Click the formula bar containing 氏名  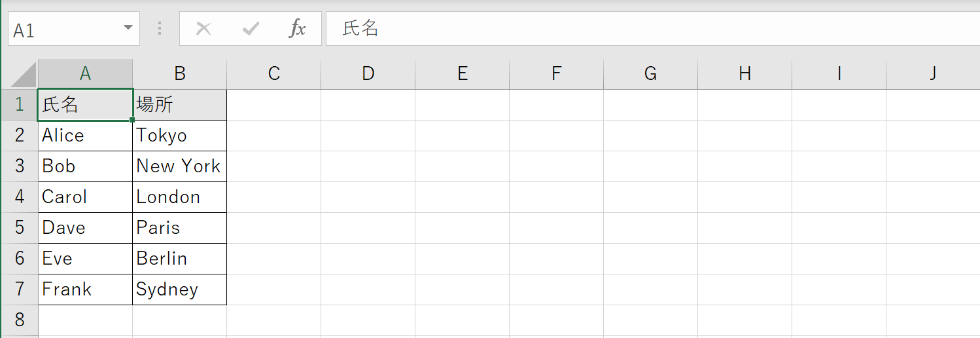pos(652,29)
